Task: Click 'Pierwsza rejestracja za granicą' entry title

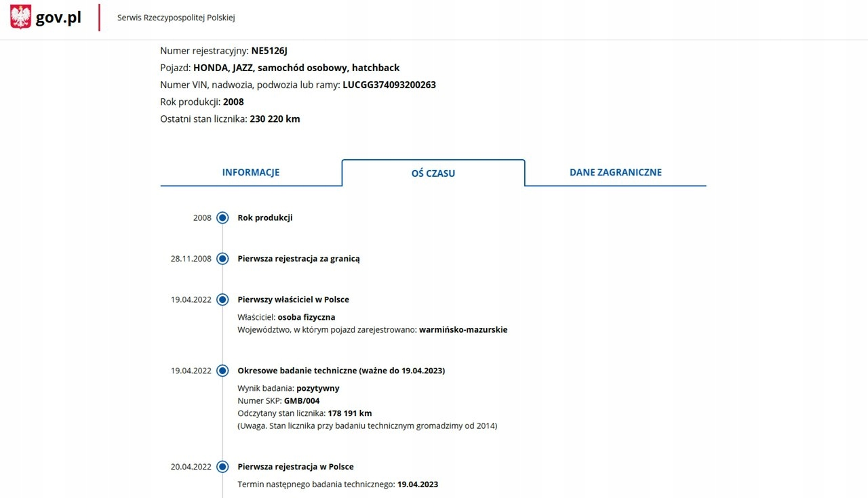Action: pyautogui.click(x=298, y=259)
